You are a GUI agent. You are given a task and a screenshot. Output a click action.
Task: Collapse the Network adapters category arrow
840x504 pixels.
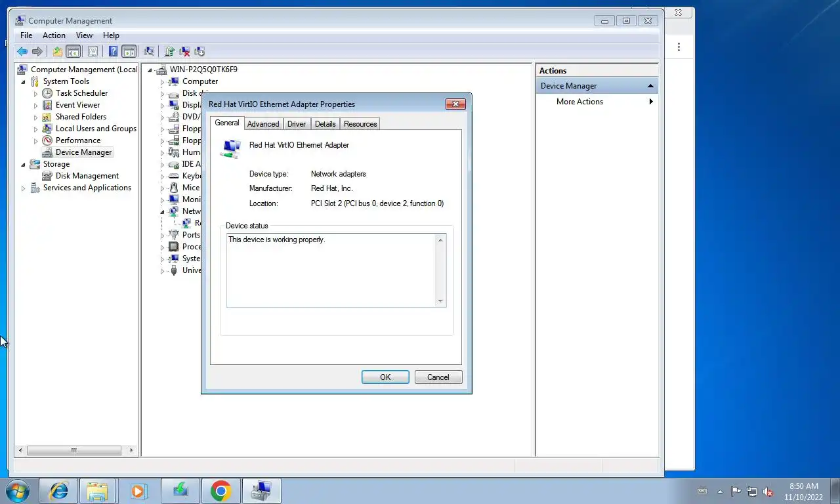(162, 212)
